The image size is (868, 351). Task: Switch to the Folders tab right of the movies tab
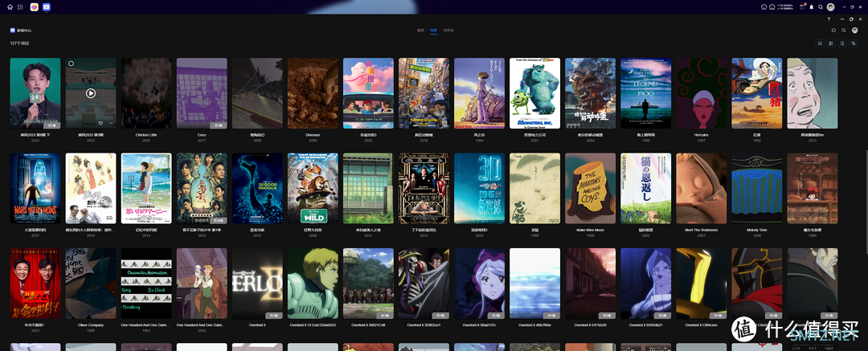click(x=448, y=31)
